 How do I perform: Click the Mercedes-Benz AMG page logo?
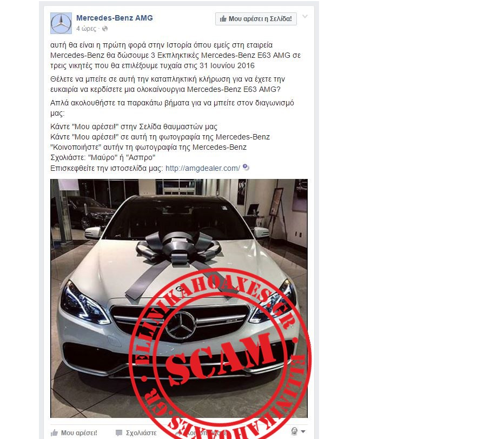click(x=61, y=23)
